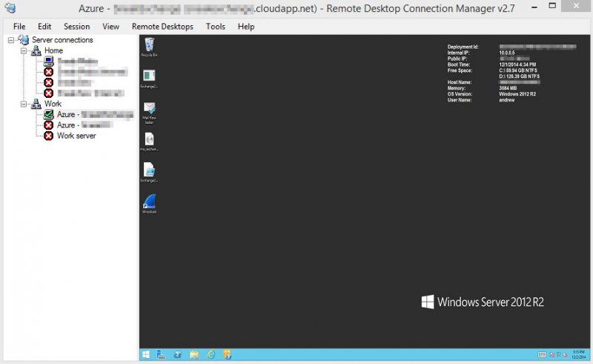
Task: Select the Home group label
Action: click(x=53, y=50)
